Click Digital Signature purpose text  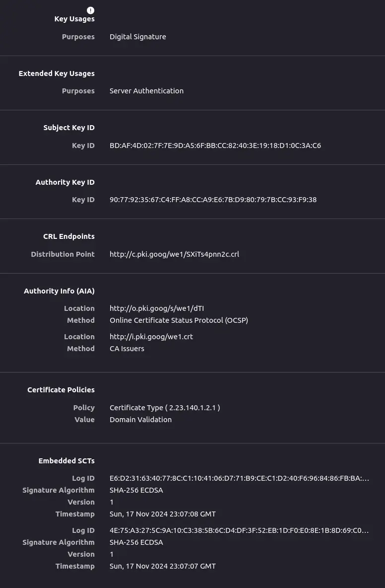click(x=138, y=37)
